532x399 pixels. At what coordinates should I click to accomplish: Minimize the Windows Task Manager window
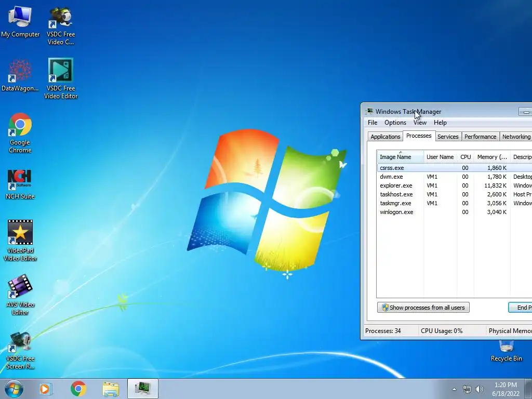point(526,112)
